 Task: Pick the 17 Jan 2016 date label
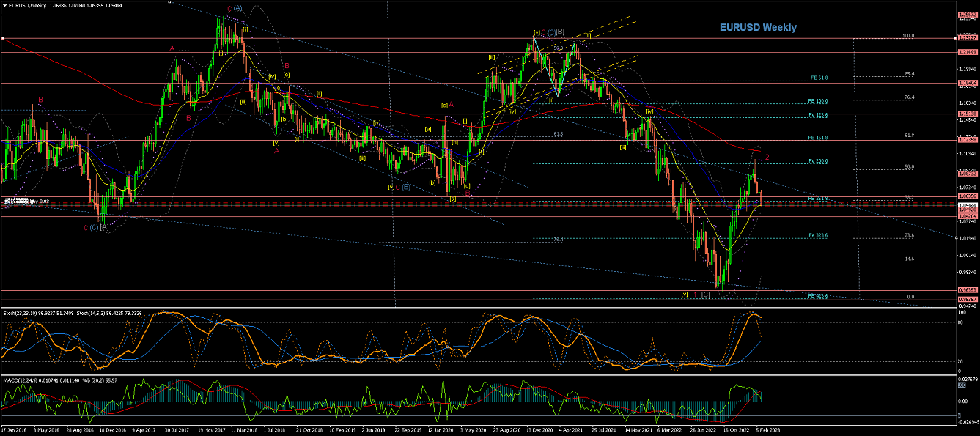pyautogui.click(x=14, y=432)
